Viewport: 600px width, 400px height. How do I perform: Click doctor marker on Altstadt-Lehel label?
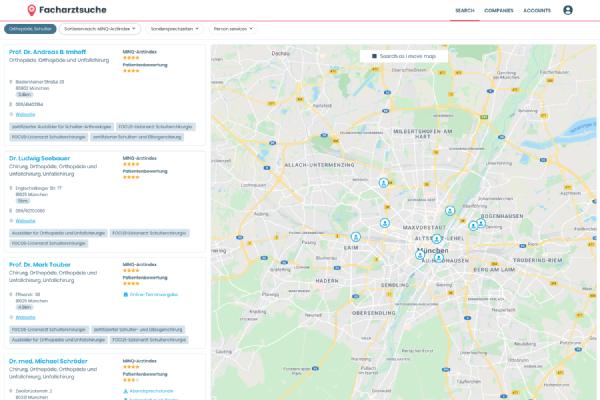point(437,239)
